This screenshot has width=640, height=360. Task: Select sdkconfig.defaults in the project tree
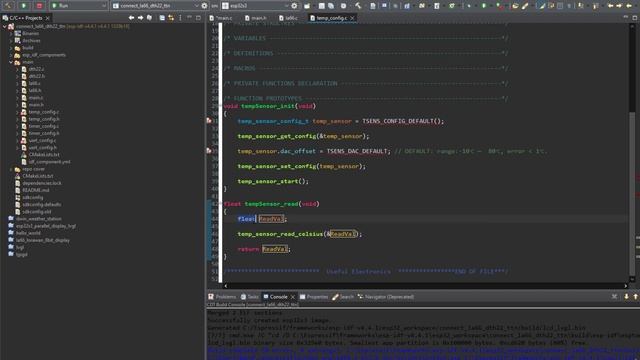[41, 204]
